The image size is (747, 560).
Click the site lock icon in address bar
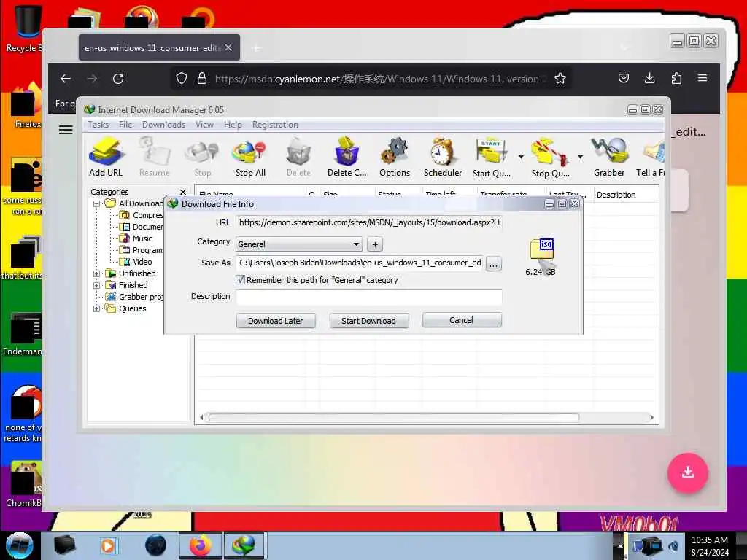[x=202, y=79]
